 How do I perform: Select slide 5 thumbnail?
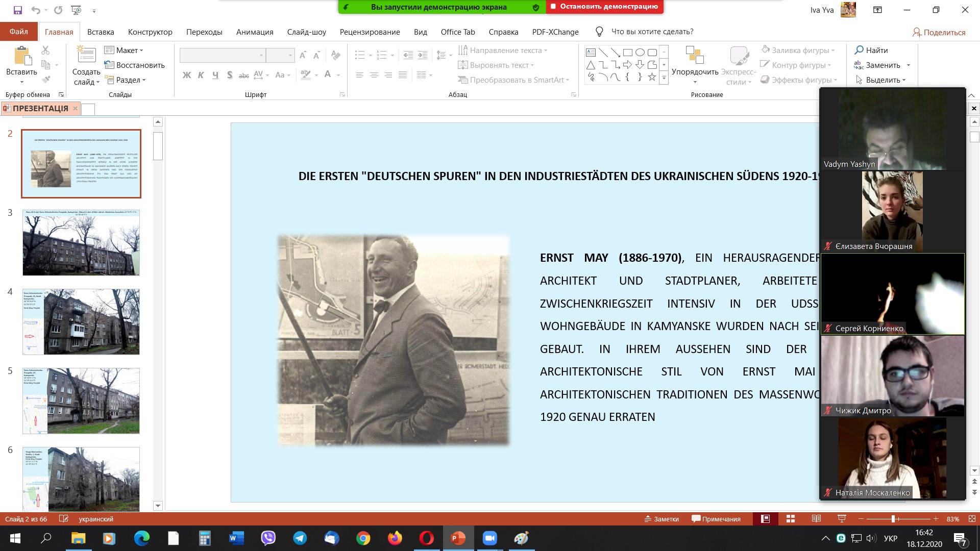tap(81, 401)
